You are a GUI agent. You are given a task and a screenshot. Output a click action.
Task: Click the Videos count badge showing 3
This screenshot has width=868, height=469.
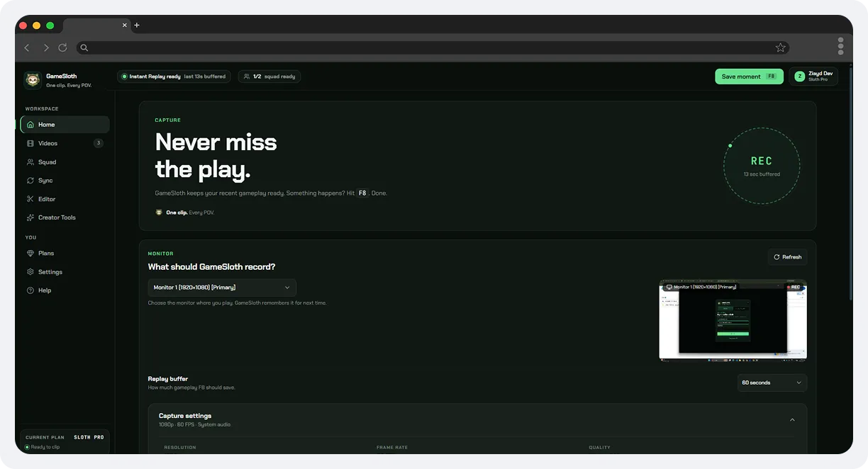(99, 143)
